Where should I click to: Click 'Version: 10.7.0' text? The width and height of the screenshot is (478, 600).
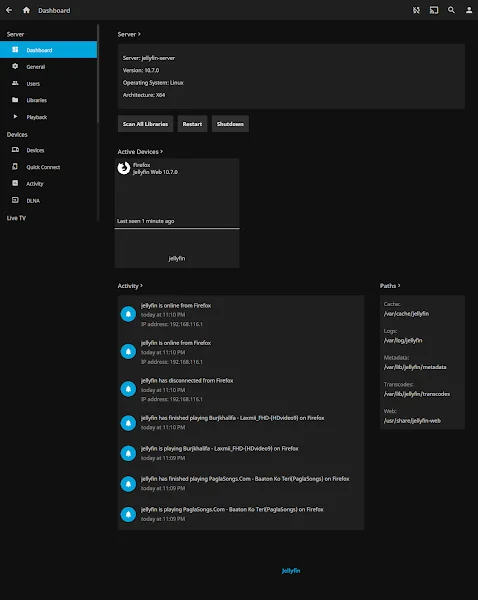[141, 70]
